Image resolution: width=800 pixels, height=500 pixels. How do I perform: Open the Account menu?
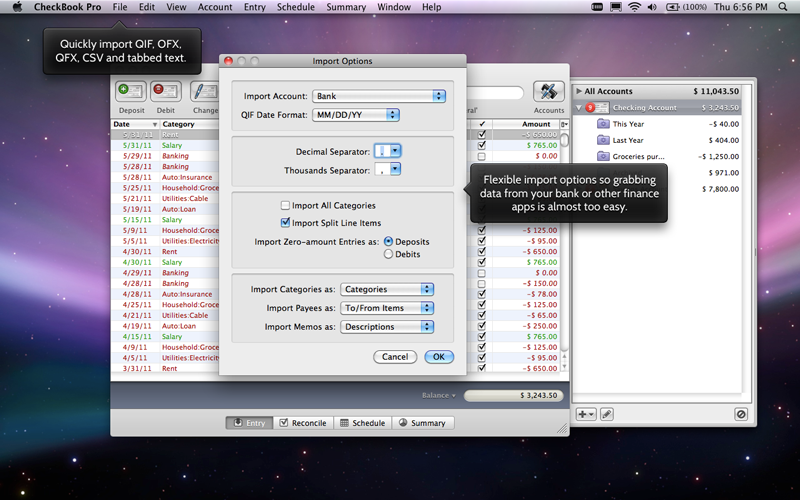pyautogui.click(x=215, y=7)
